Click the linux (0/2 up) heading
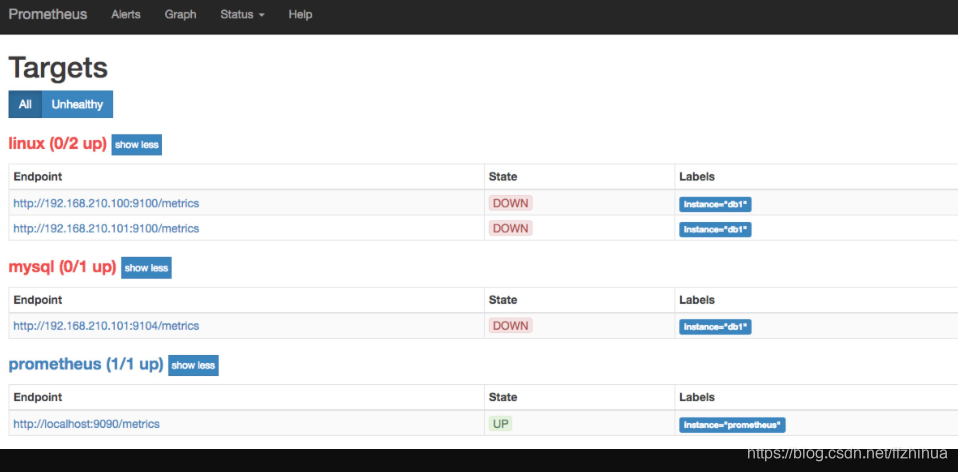 click(57, 144)
